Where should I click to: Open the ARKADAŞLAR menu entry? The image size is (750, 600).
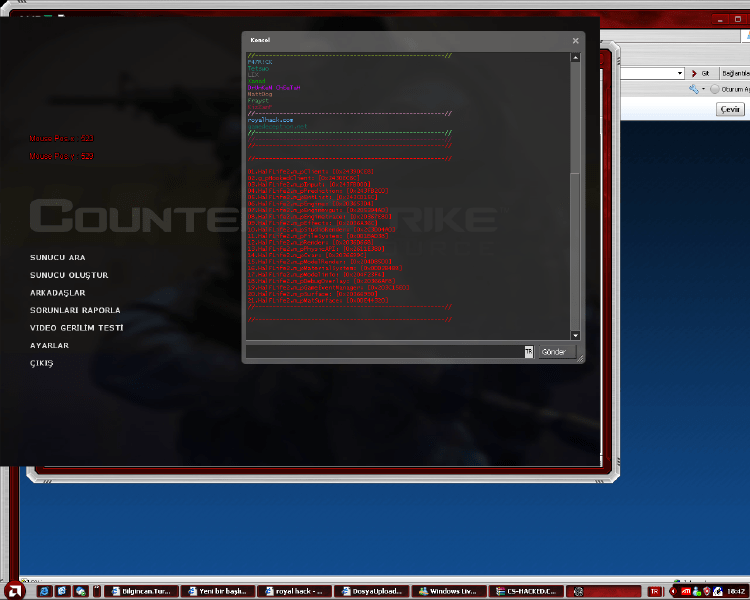(57, 293)
